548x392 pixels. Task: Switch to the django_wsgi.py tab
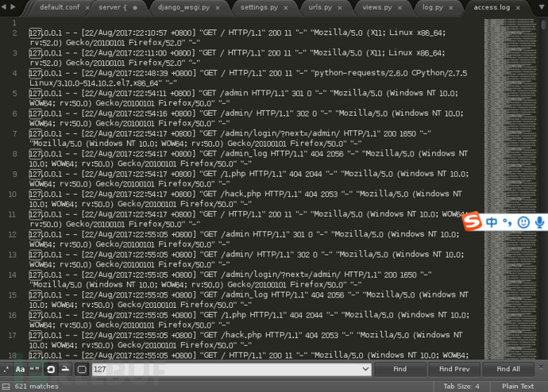point(183,7)
